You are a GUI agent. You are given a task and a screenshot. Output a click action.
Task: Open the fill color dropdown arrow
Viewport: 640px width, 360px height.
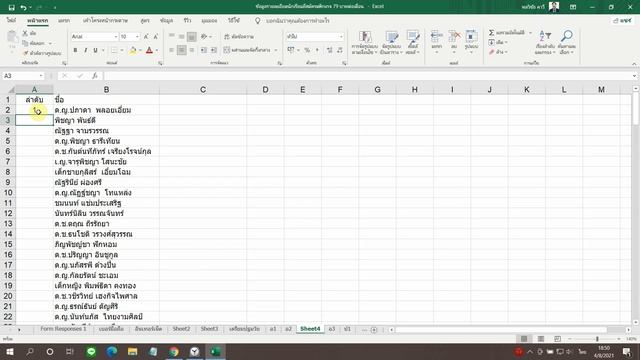[x=140, y=50]
